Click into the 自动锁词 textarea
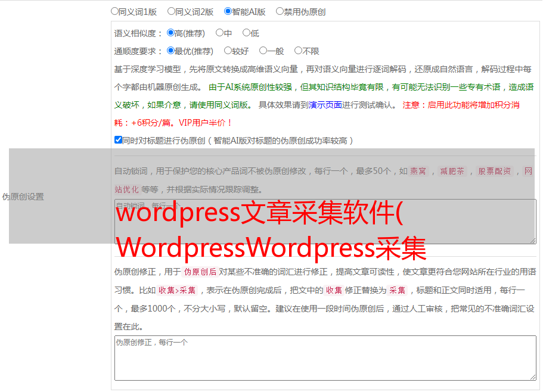Viewport: 543px width, 392px height. 325,222
